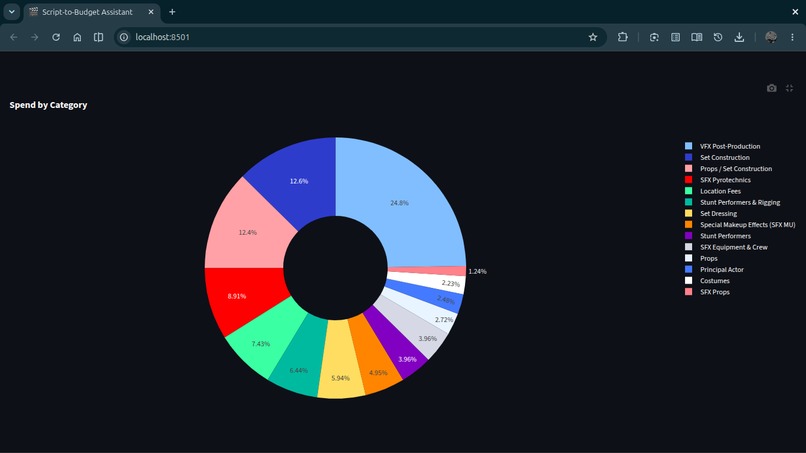Toggle Special Makeup Effects legend entry

point(740,225)
